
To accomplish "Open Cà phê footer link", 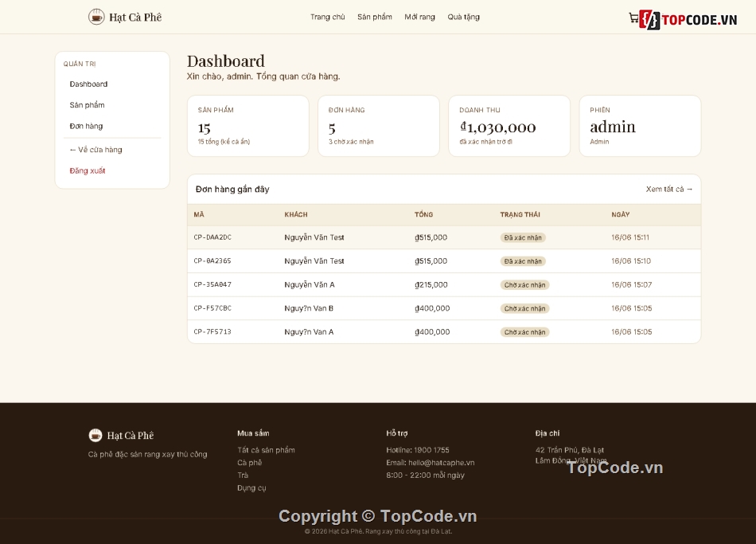I will click(249, 463).
